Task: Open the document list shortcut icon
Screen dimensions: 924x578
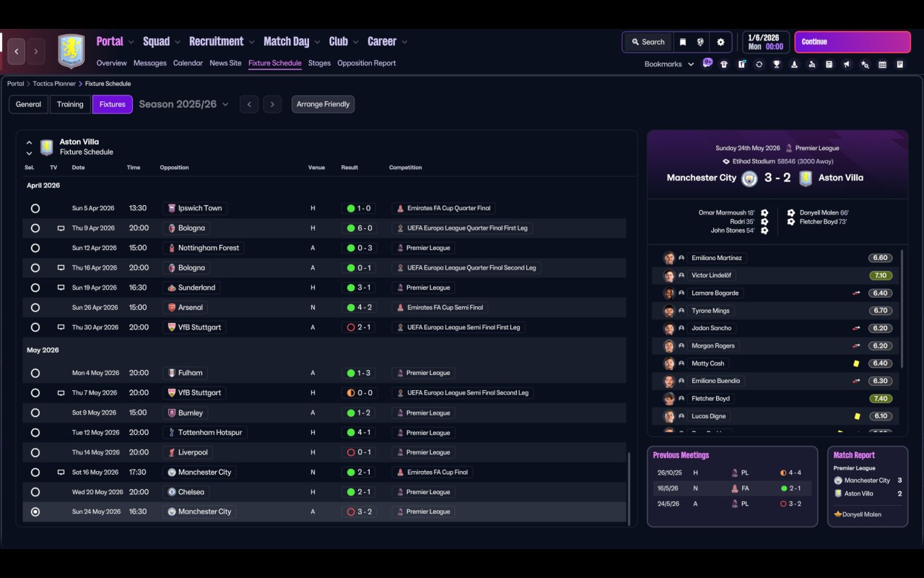Action: 829,64
